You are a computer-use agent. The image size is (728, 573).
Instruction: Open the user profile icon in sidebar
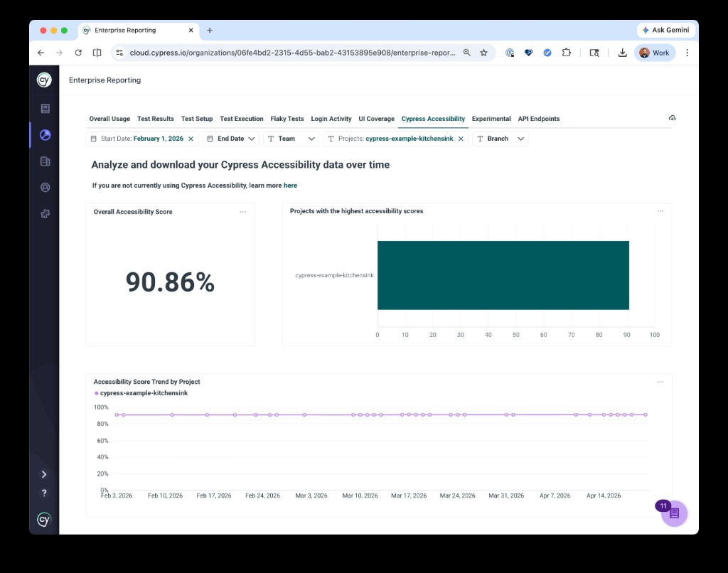point(45,188)
